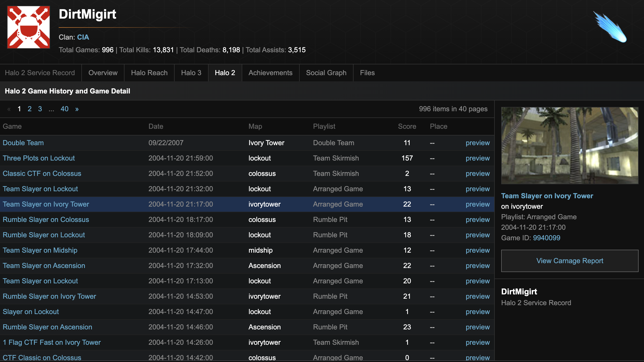Click the DirtMigirt clan emblem icon
Screen dimensions: 644x362
pyautogui.click(x=28, y=27)
